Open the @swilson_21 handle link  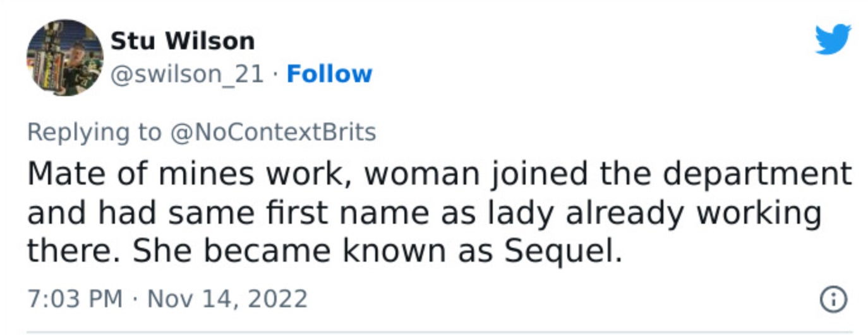point(187,74)
